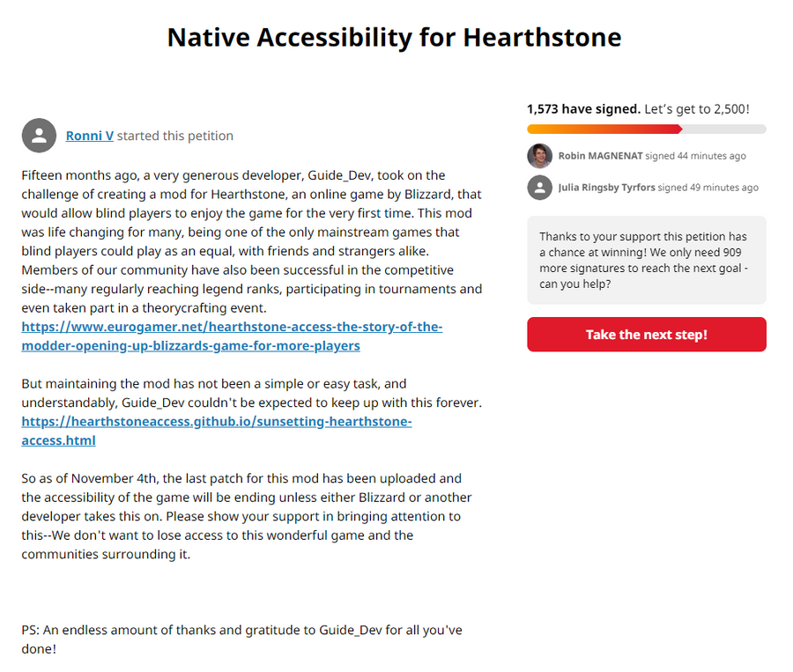Click the November 4th last patch paragraph
This screenshot has width=793, height=672.
click(x=241, y=516)
